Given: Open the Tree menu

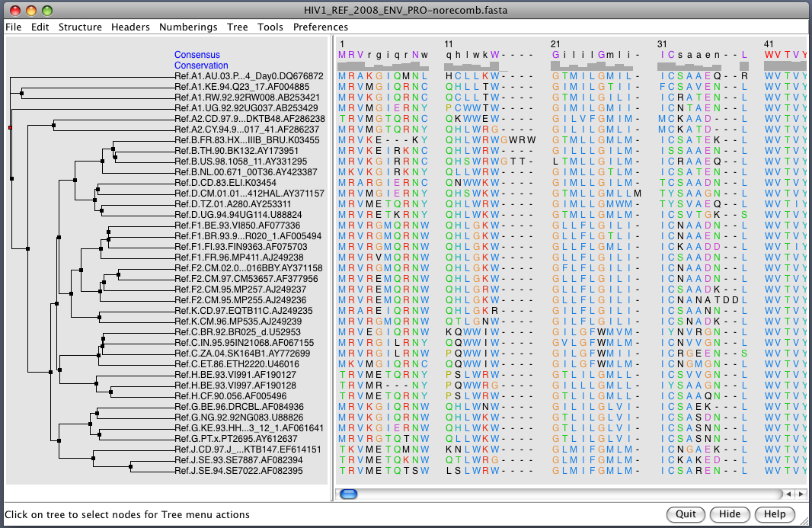Looking at the screenshot, I should (237, 27).
